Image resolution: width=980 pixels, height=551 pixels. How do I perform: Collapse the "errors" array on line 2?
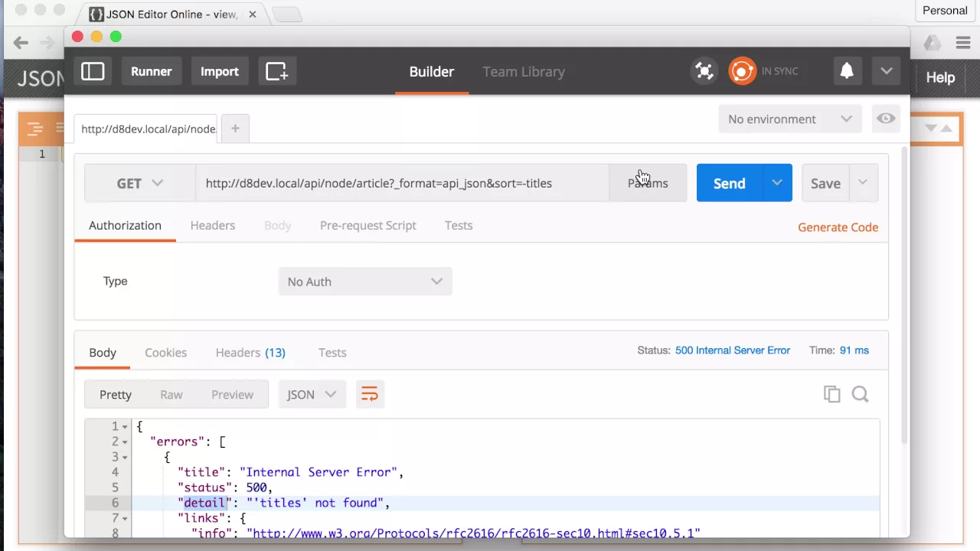click(x=125, y=442)
